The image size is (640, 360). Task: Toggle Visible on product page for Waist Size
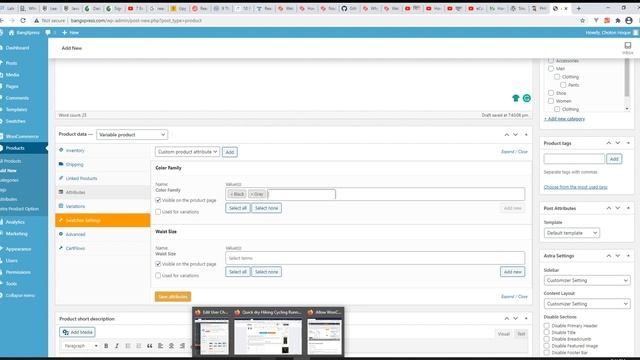[x=158, y=264]
